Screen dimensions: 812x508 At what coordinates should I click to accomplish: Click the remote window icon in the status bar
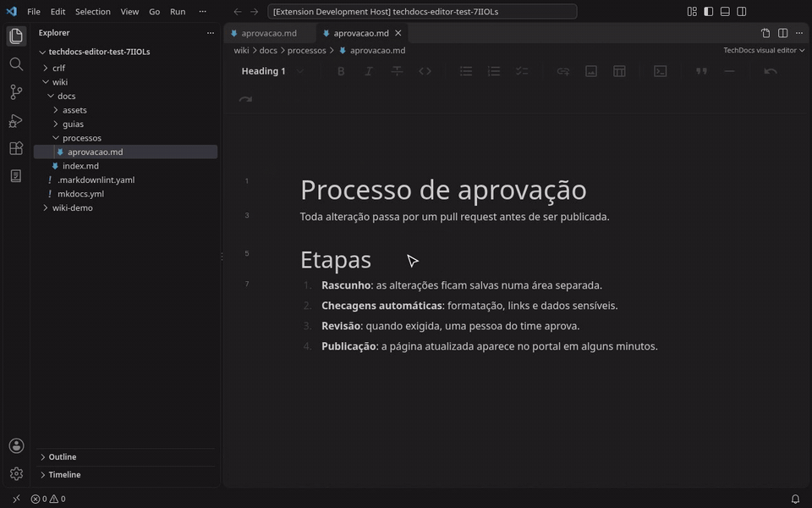(x=16, y=500)
